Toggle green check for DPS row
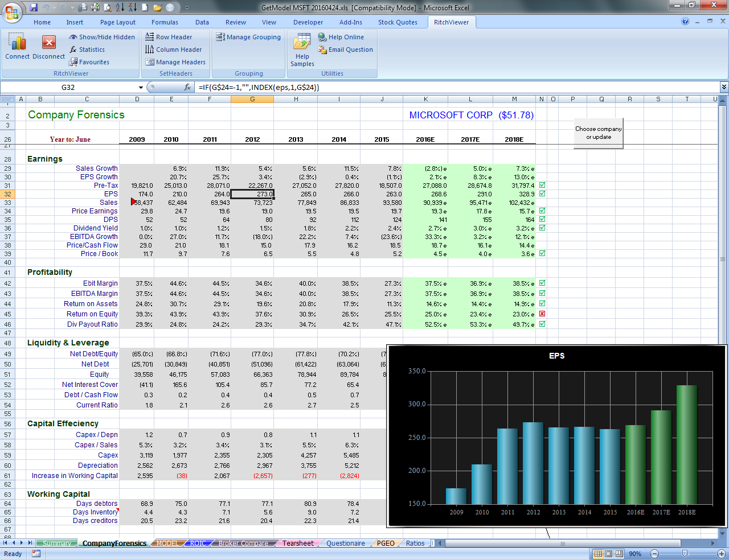The width and height of the screenshot is (729, 560). pyautogui.click(x=542, y=219)
